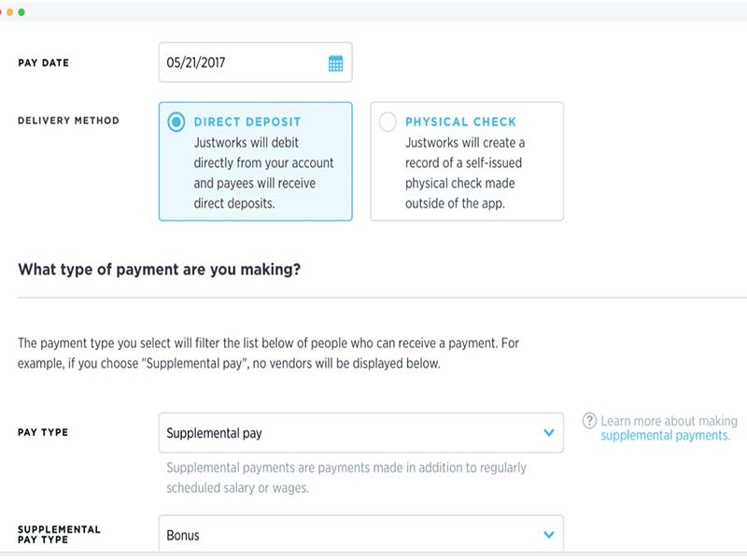Image resolution: width=747 pixels, height=560 pixels.
Task: Click the yellow minimize window dot
Action: point(10,12)
